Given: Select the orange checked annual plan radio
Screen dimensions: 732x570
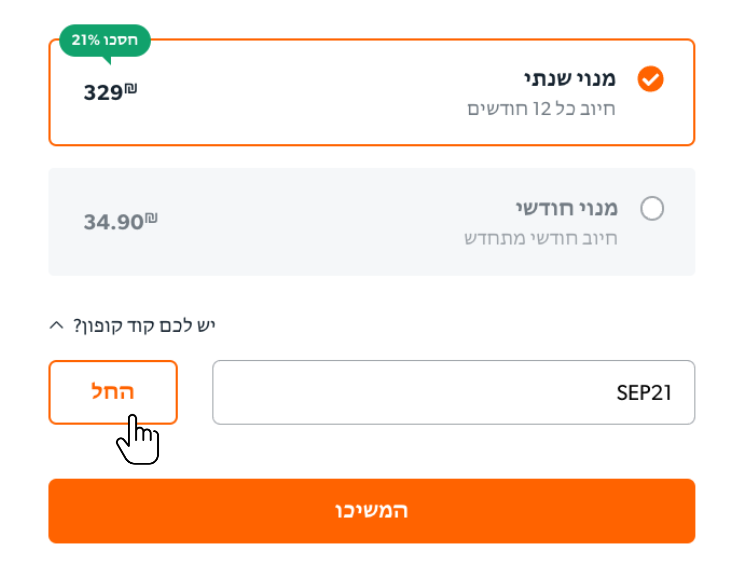Looking at the screenshot, I should 650,79.
